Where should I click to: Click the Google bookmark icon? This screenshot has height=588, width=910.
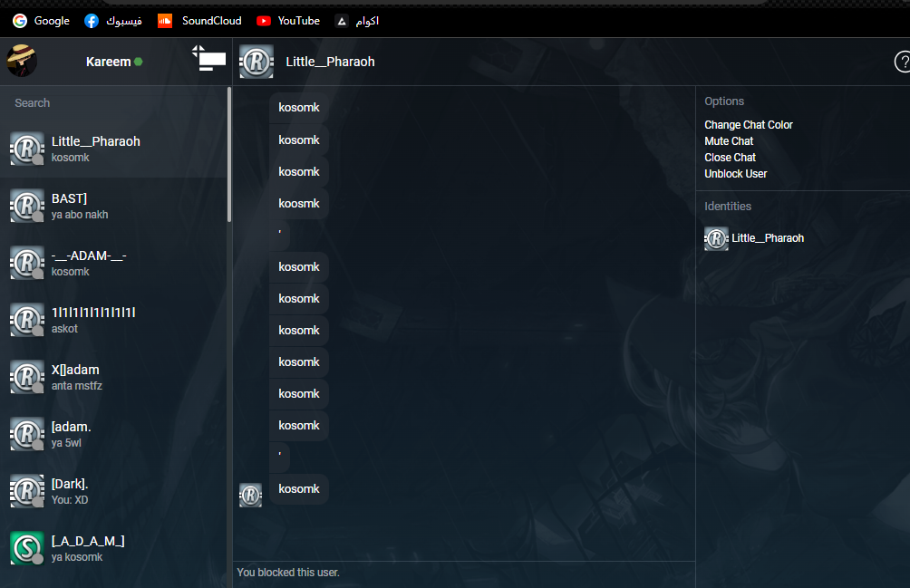click(x=20, y=21)
